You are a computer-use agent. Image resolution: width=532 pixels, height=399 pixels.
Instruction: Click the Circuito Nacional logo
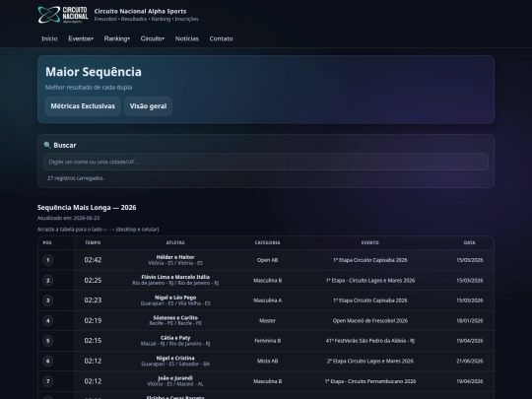point(63,15)
